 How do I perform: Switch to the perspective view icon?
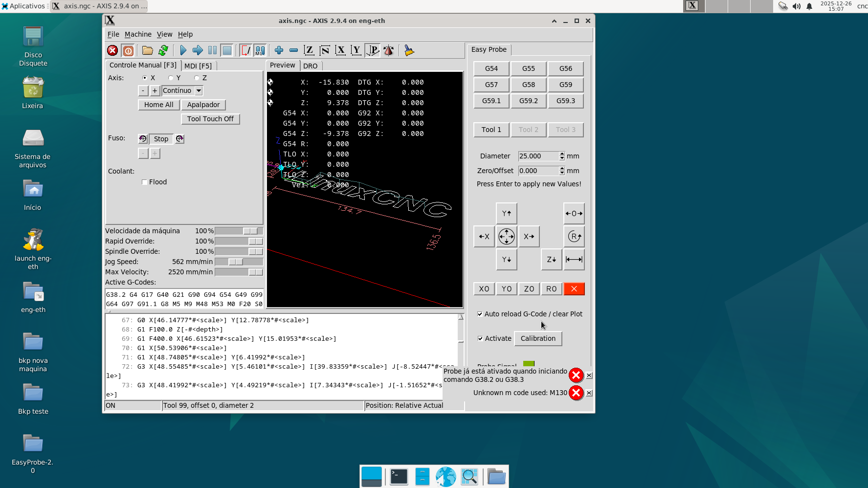coord(373,50)
